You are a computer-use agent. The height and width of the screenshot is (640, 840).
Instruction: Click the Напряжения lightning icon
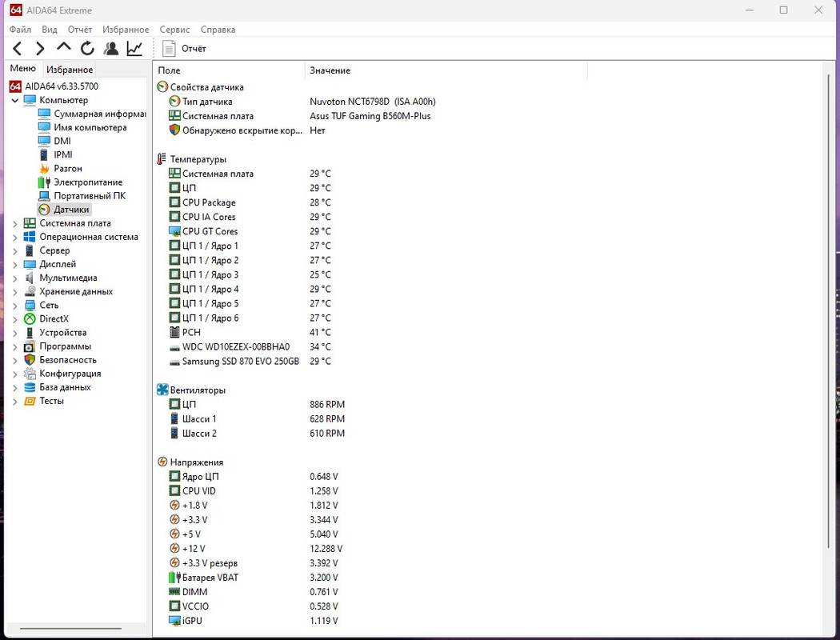click(x=162, y=462)
